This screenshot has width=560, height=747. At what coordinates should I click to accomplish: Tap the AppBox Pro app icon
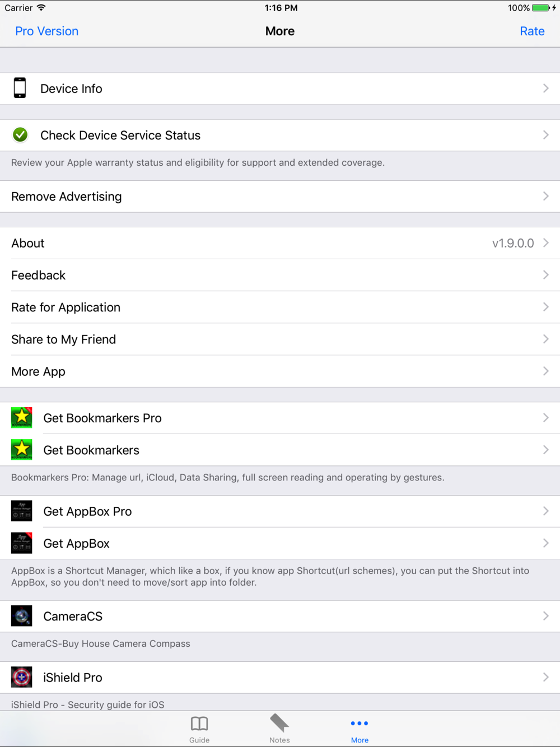(22, 511)
